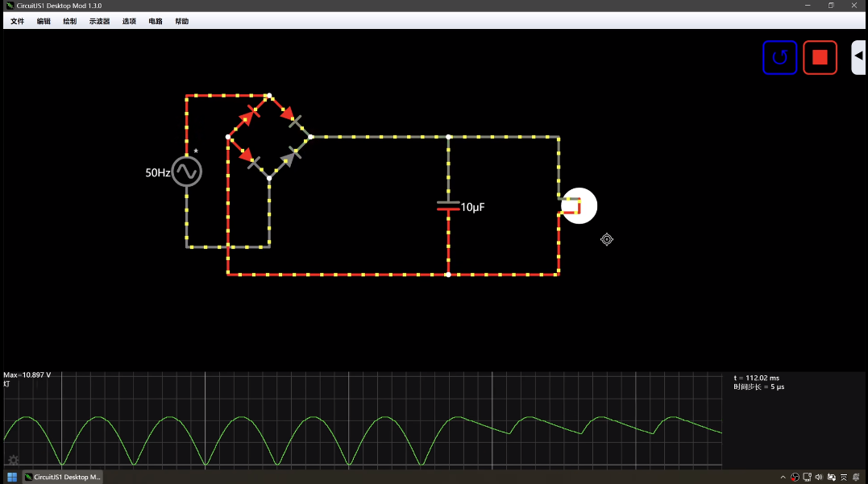Screen dimensions: 868x484
Task: Open the 绘制 menu
Action: click(x=70, y=21)
